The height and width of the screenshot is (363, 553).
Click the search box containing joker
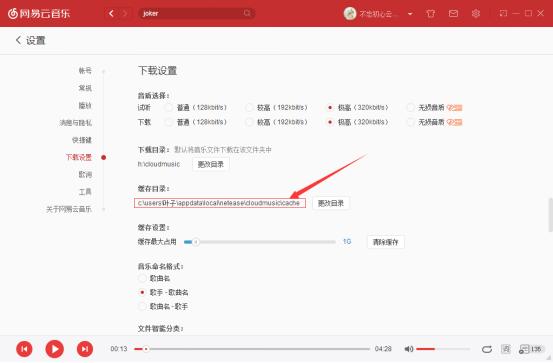click(x=197, y=13)
